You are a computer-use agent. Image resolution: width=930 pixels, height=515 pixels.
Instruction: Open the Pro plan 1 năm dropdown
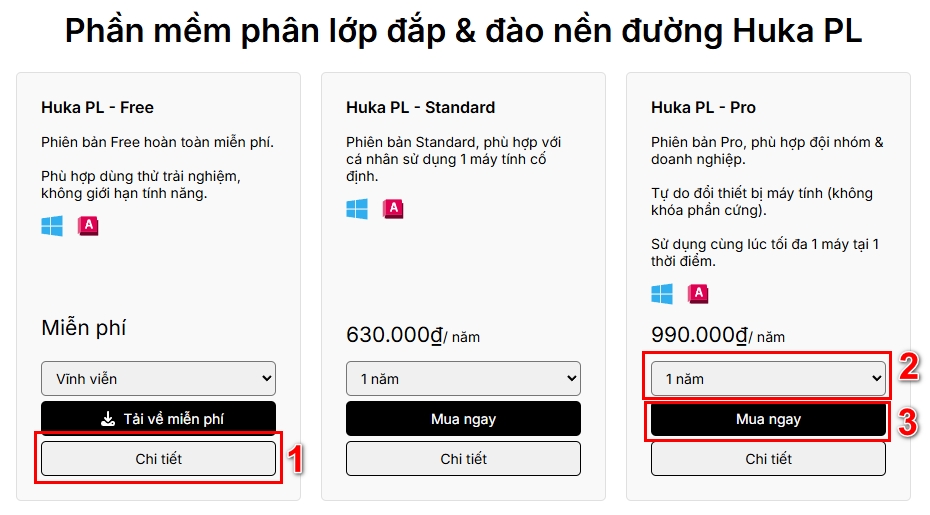pos(768,379)
